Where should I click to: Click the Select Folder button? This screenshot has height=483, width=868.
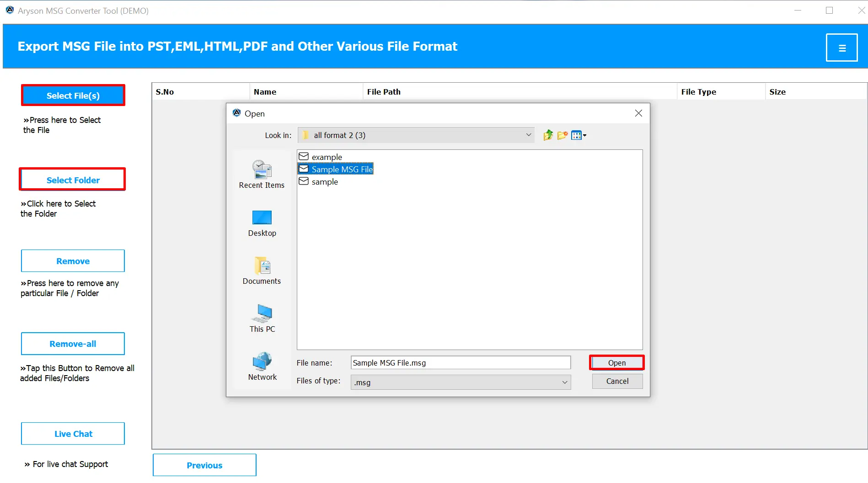(x=72, y=180)
